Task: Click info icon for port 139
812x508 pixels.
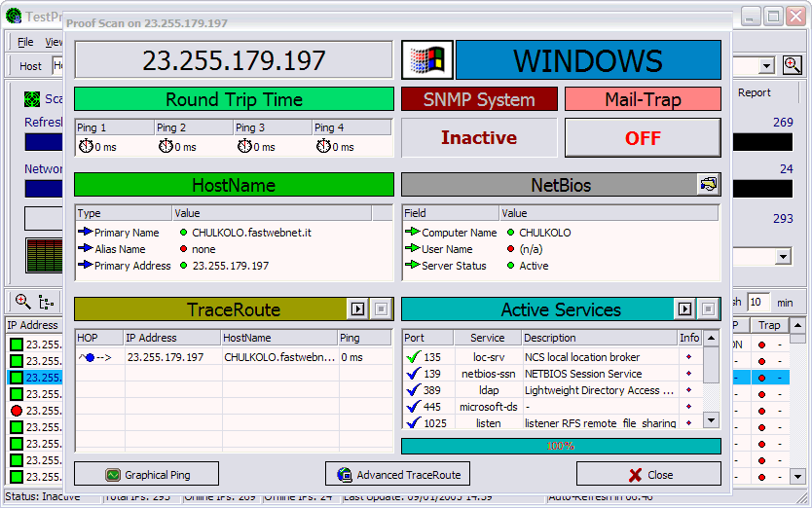Action: click(x=688, y=374)
